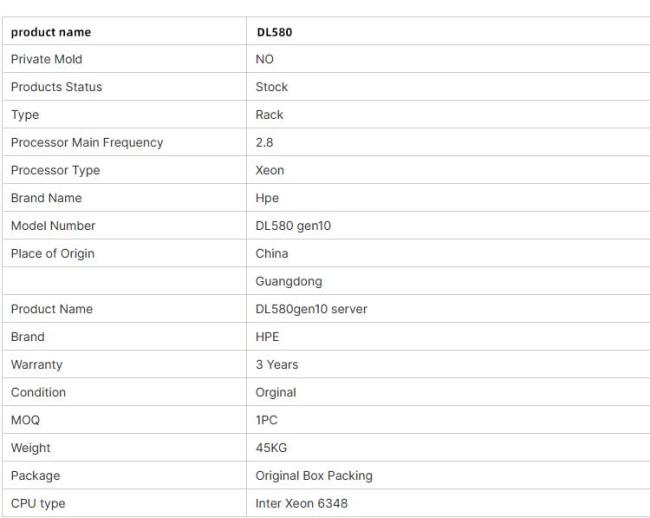Screen dimensions: 650x518
Task: Select Processor Main Frequency label
Action: click(x=87, y=143)
